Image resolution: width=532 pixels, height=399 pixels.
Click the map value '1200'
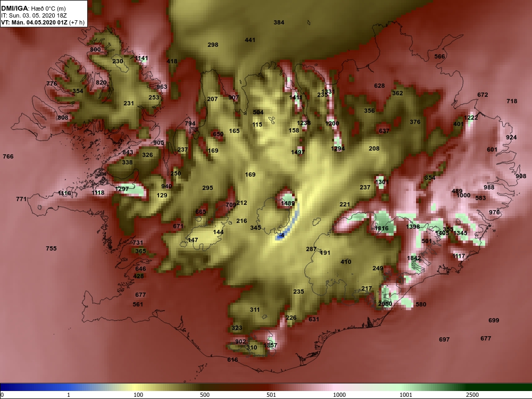(x=332, y=123)
